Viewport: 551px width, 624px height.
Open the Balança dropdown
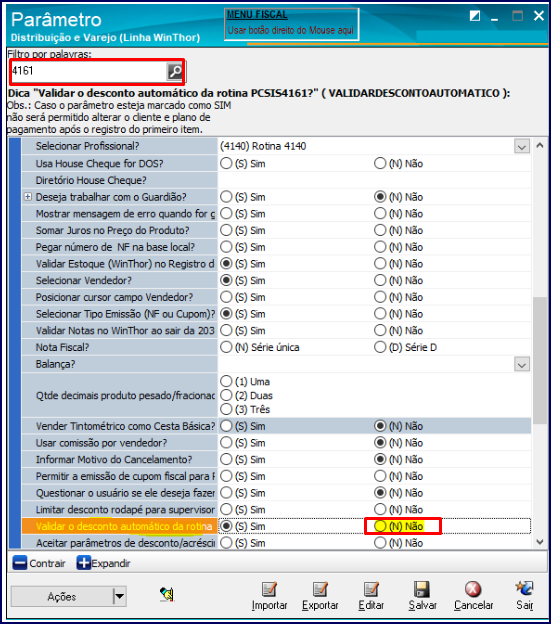[x=522, y=364]
